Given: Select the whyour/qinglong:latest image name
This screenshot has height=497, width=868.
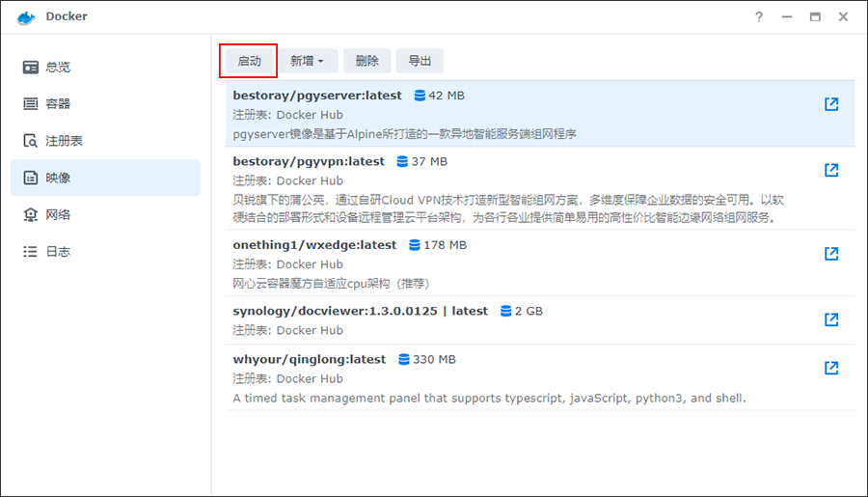Looking at the screenshot, I should tap(309, 359).
